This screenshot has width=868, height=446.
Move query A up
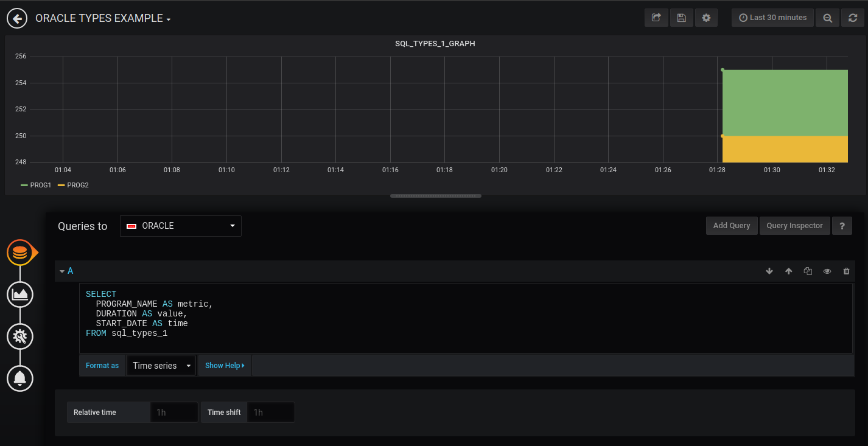click(789, 271)
